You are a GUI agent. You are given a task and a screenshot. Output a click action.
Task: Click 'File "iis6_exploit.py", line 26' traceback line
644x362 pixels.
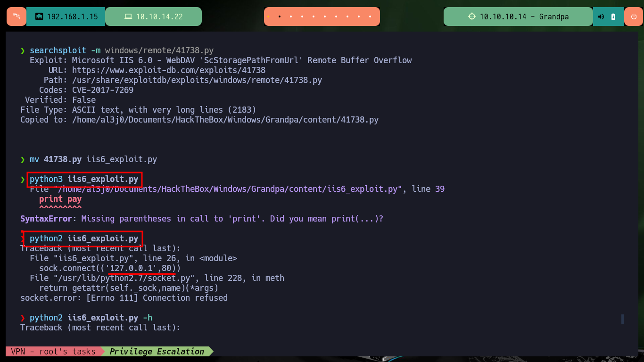133,258
